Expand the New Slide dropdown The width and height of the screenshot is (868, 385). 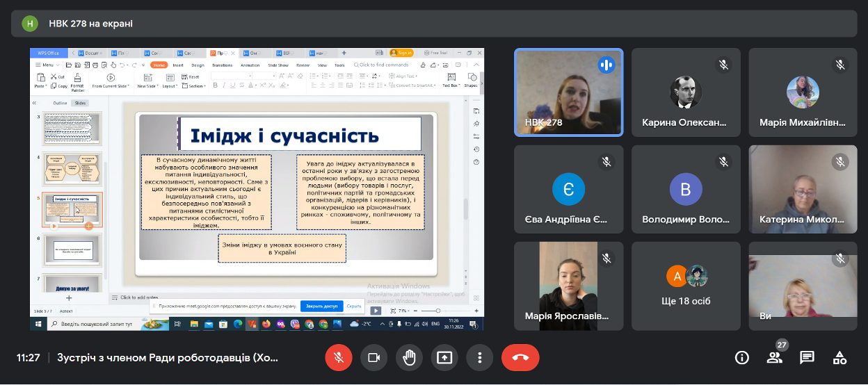click(x=147, y=86)
